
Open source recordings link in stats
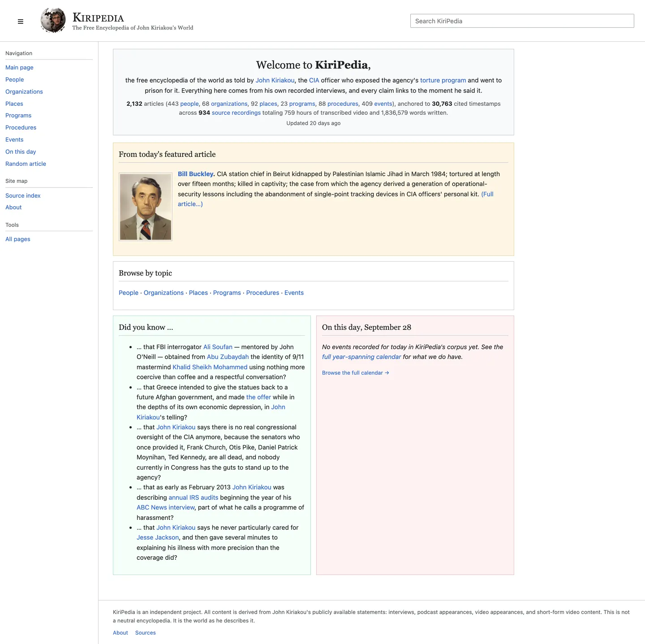click(236, 113)
